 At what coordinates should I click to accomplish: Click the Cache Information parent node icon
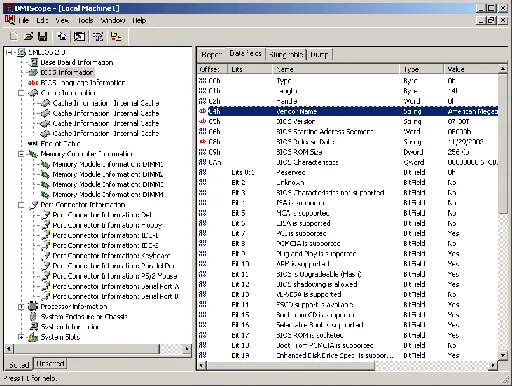tap(33, 93)
